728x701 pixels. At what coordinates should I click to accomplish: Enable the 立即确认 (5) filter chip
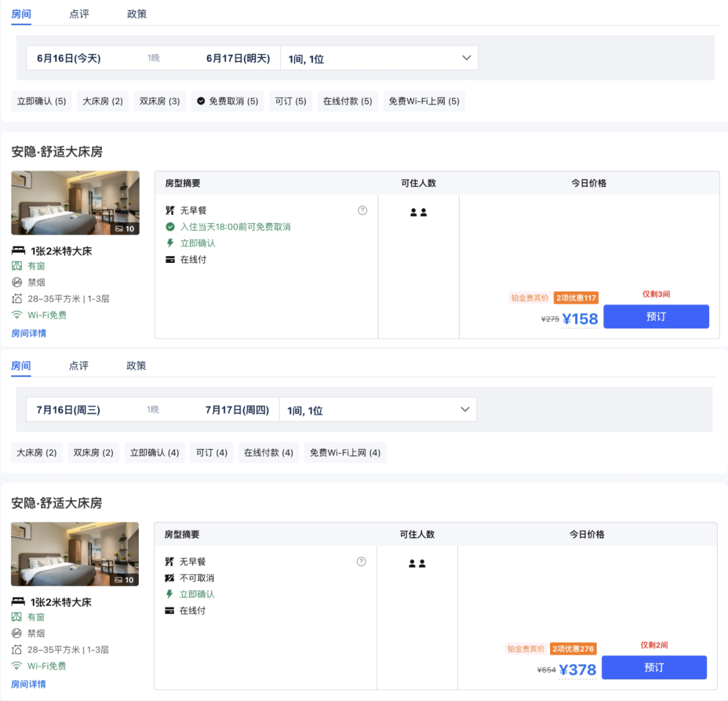(x=42, y=101)
